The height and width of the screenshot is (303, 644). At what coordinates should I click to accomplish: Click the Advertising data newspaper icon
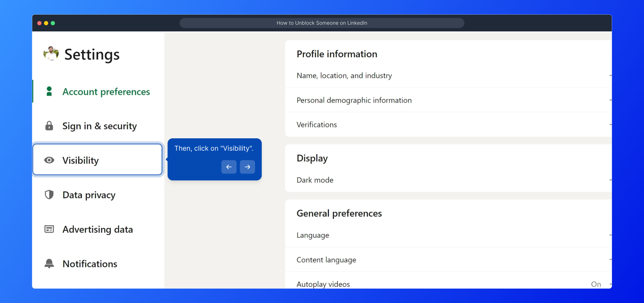pos(49,229)
